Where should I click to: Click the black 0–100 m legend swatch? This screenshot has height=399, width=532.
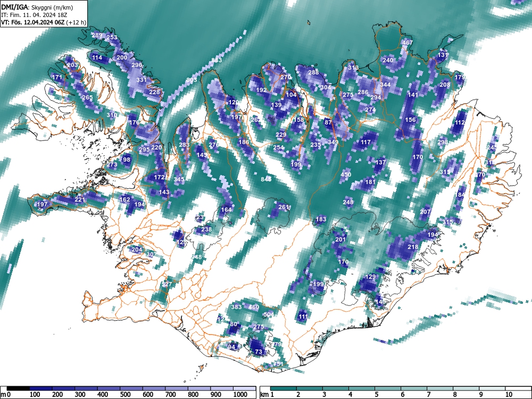point(18,388)
